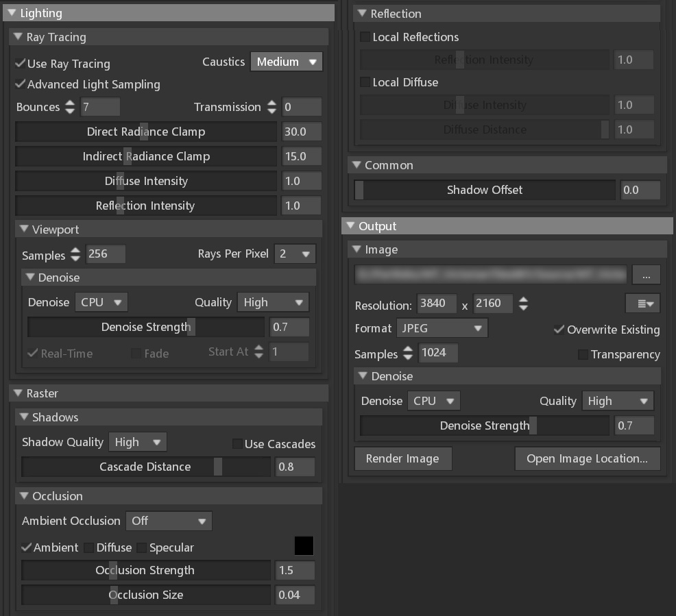676x616 pixels.
Task: Enable Local Reflections
Action: click(x=364, y=37)
